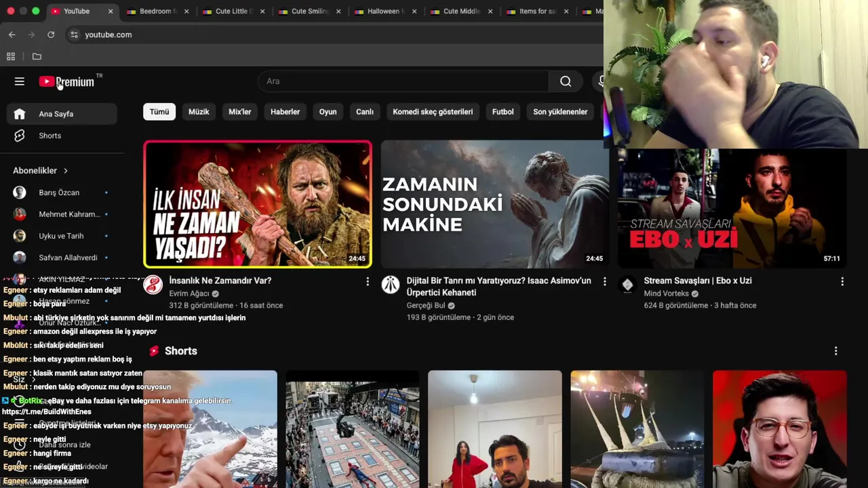Screen dimensions: 868x488
Task: Open Shorts shelf options menu
Action: [835, 351]
